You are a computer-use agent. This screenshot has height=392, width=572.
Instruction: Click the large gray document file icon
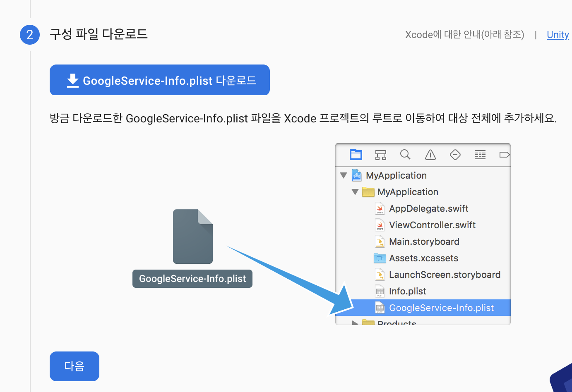coord(193,237)
